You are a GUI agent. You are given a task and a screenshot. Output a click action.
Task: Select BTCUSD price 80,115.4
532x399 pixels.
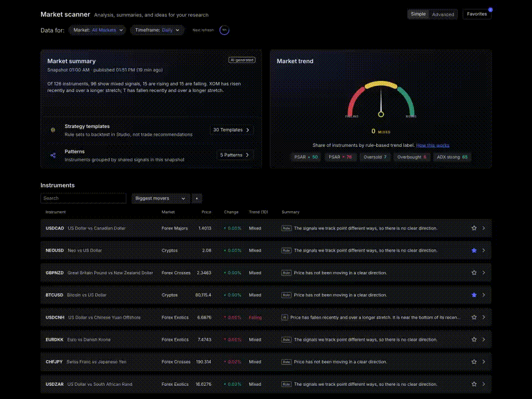tap(203, 295)
